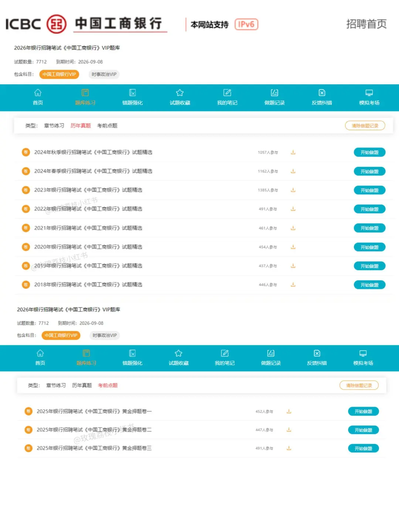The image size is (399, 532).
Task: Open 反馈纠错 icon in the lower navigation bar
Action: (x=317, y=353)
